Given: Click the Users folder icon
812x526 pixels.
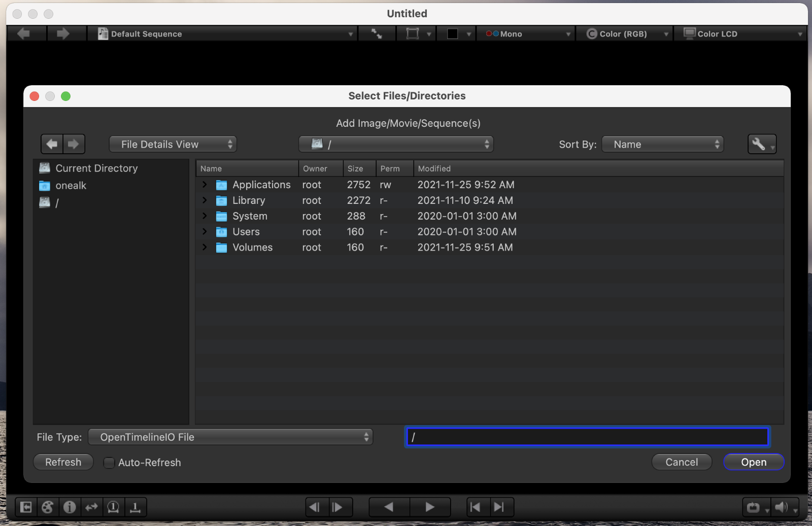Looking at the screenshot, I should [221, 232].
